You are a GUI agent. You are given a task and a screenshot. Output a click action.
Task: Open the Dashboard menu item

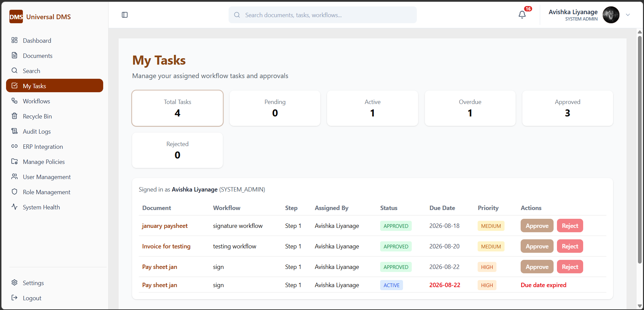(x=54, y=40)
